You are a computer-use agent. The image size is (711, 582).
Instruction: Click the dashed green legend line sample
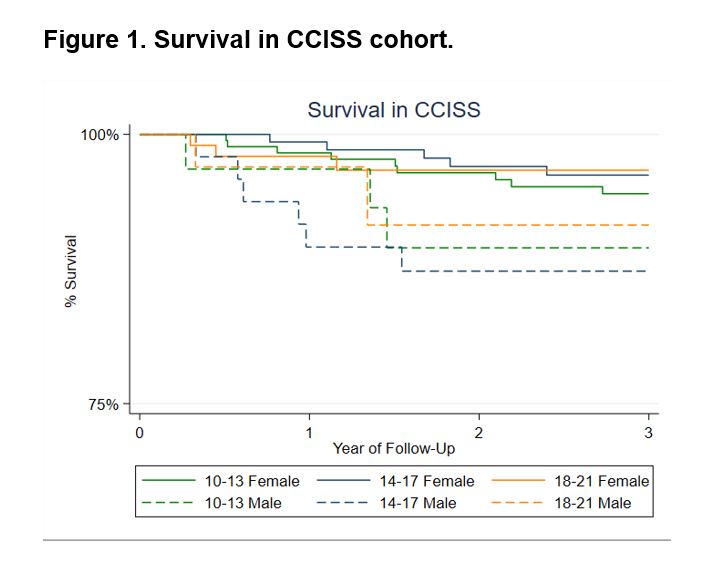(x=168, y=503)
